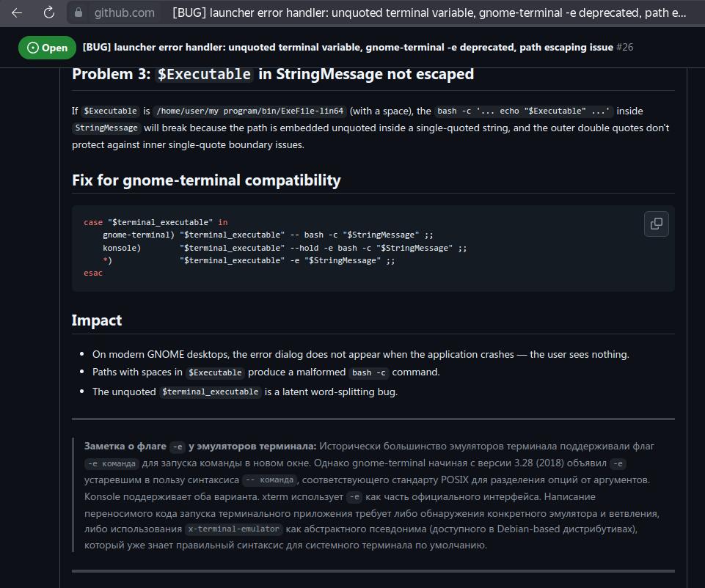
Task: Open site info via the lock icon
Action: click(x=78, y=12)
